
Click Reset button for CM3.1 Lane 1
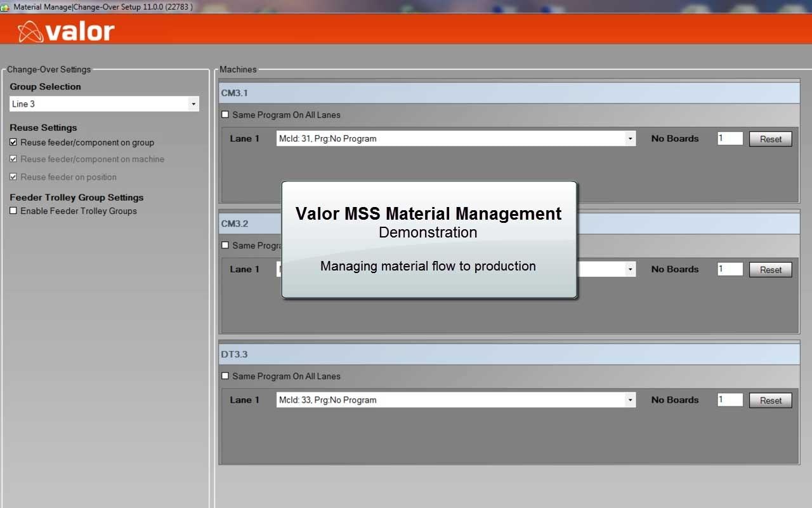(x=771, y=139)
